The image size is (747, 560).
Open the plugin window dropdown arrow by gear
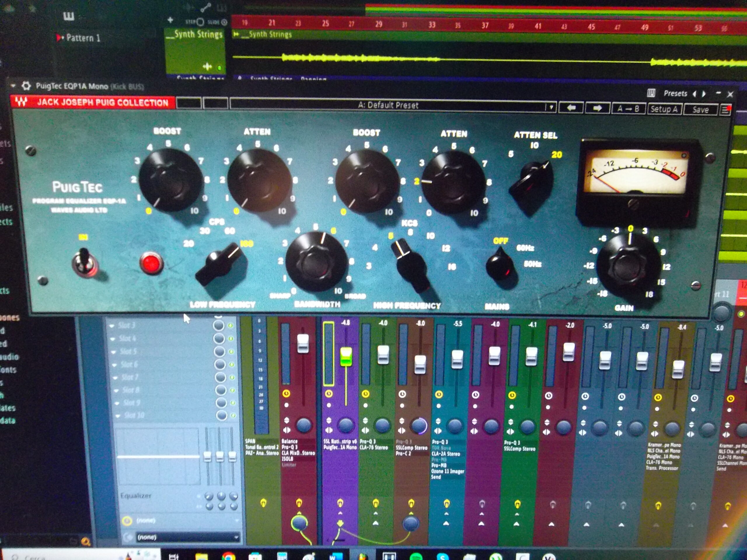point(13,86)
